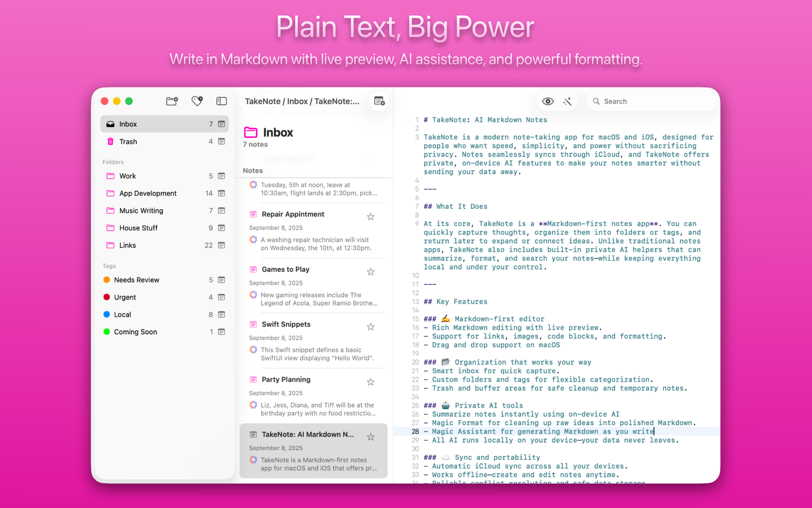Click the note window icon in Trash row

tap(221, 142)
